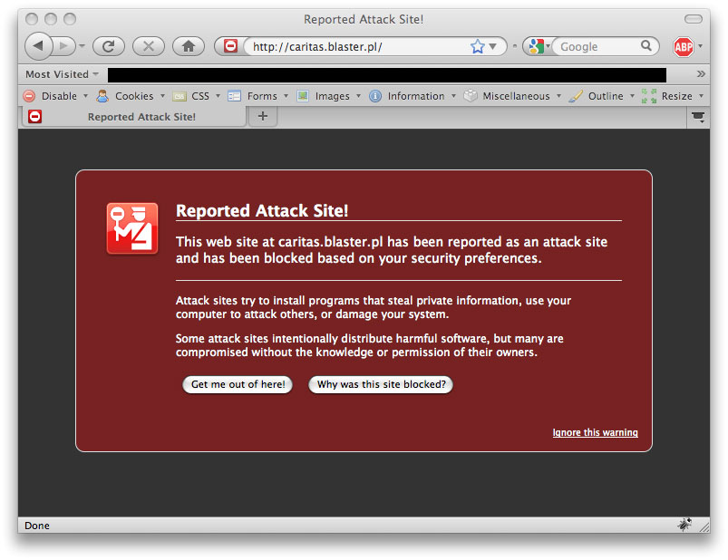Click the Stop loading button

click(149, 46)
